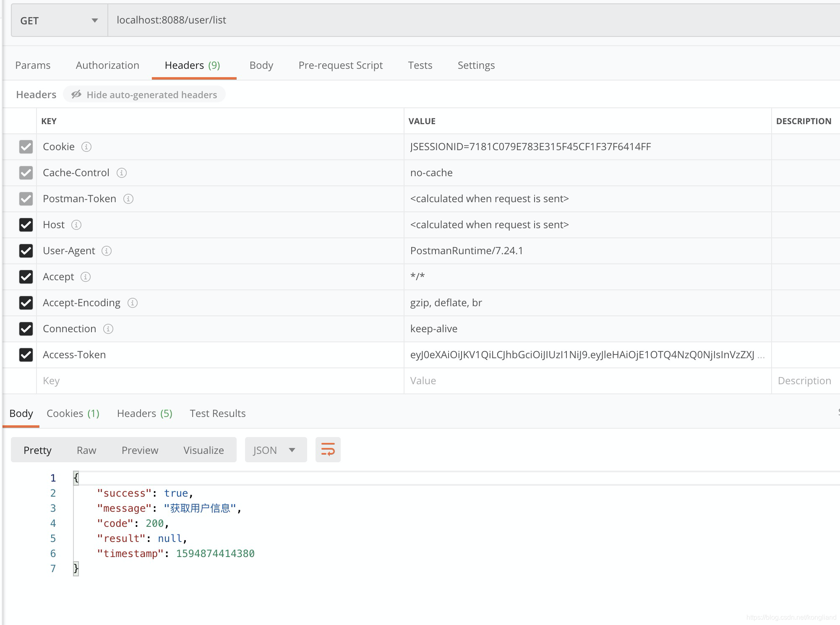Click the info icon beside Cache-Control

[122, 173]
